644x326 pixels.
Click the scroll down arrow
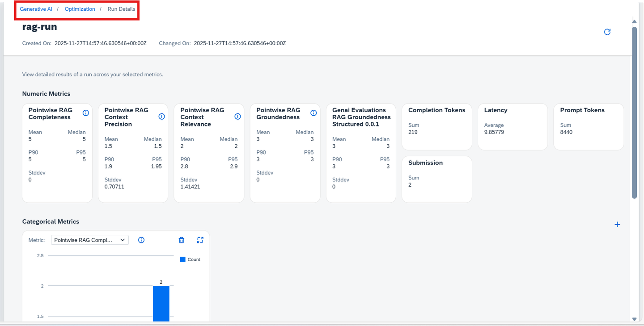635,319
